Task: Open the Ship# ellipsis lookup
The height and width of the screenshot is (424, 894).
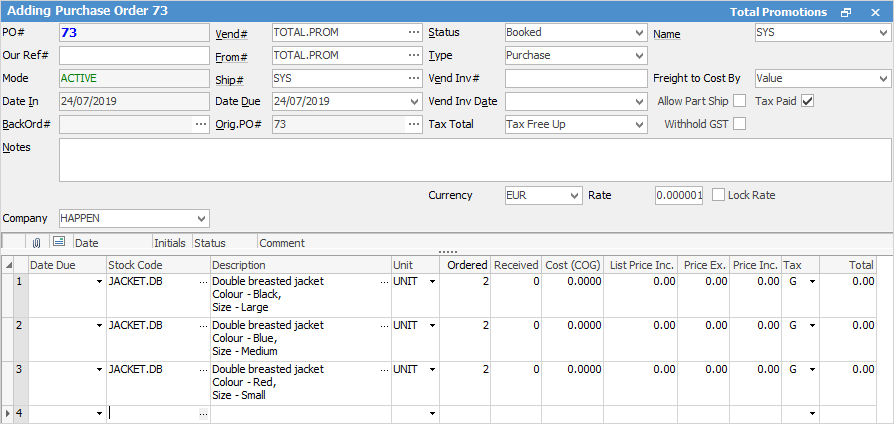Action: click(x=413, y=79)
